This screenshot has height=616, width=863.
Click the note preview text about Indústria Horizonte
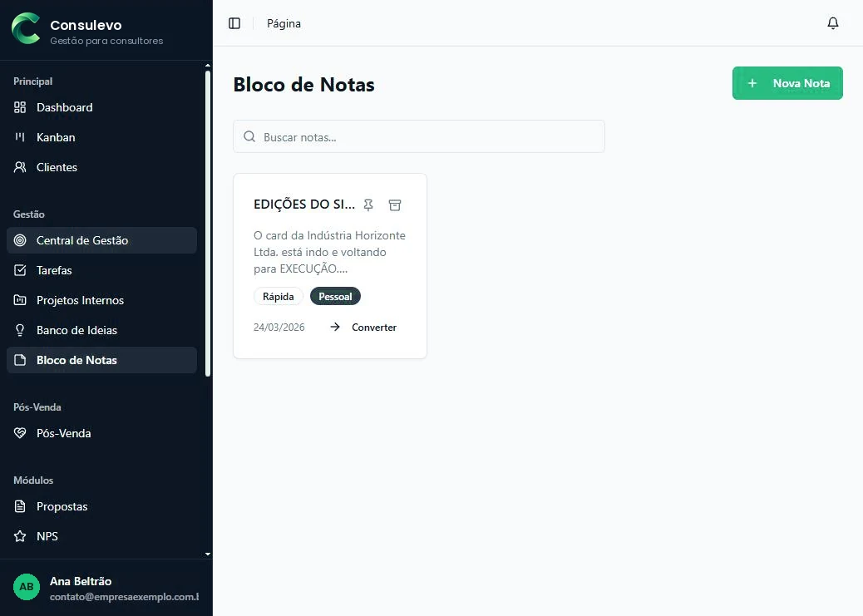click(x=330, y=252)
